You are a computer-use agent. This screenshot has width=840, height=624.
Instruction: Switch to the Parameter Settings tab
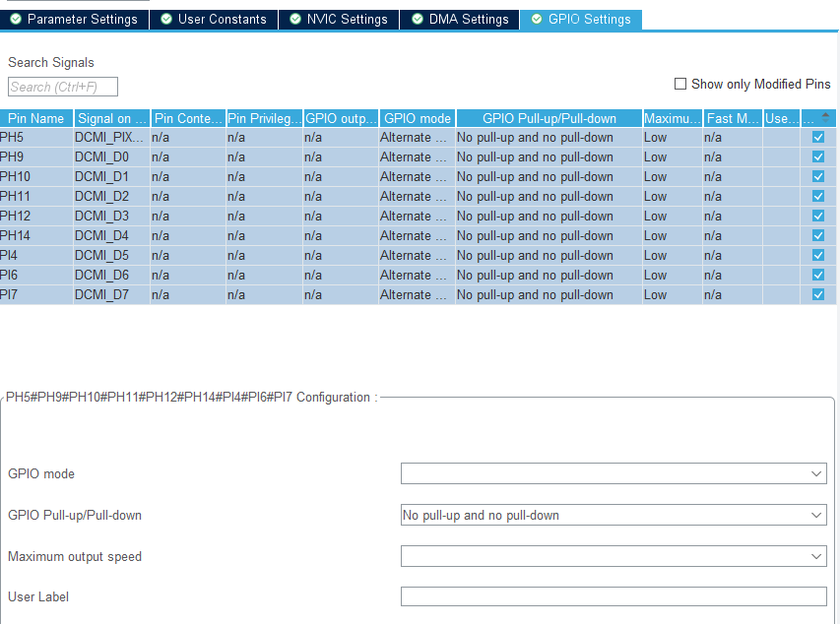pyautogui.click(x=75, y=20)
